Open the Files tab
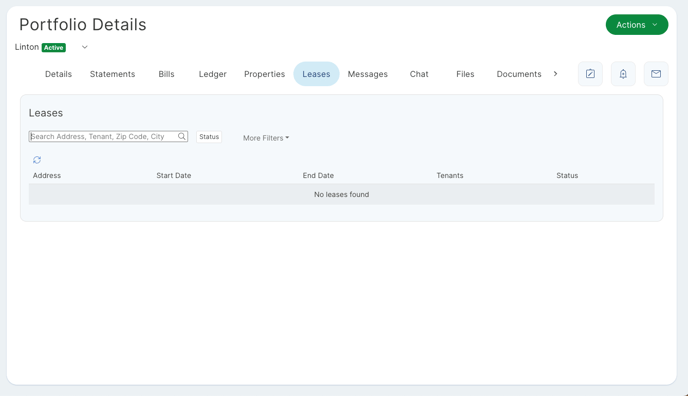This screenshot has height=396, width=688. click(465, 74)
